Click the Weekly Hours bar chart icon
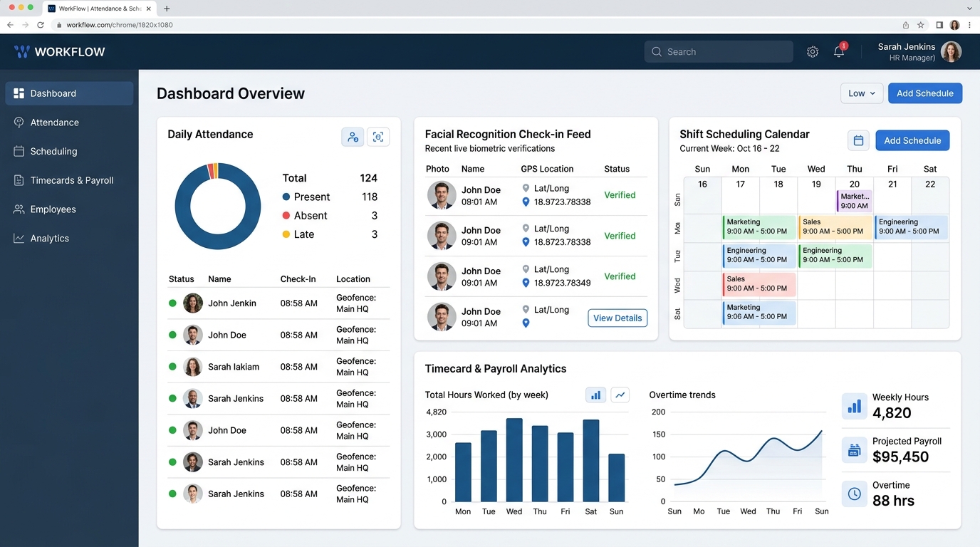 coord(855,406)
